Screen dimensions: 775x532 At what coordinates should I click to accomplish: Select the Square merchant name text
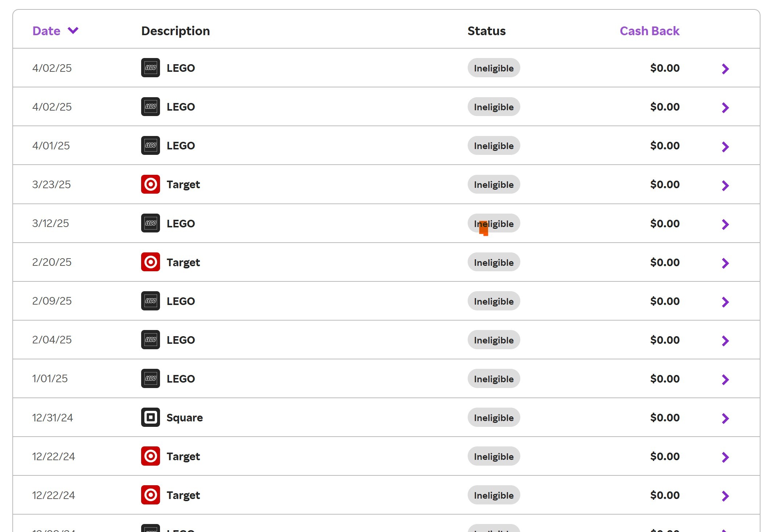[x=184, y=417]
